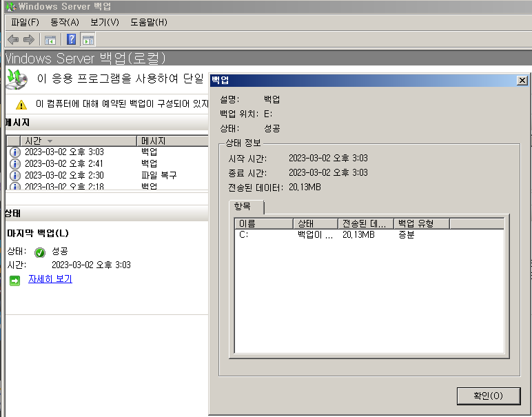Click the 성공 status value in dialog
Viewport: 532px width, 417px height.
(272, 129)
